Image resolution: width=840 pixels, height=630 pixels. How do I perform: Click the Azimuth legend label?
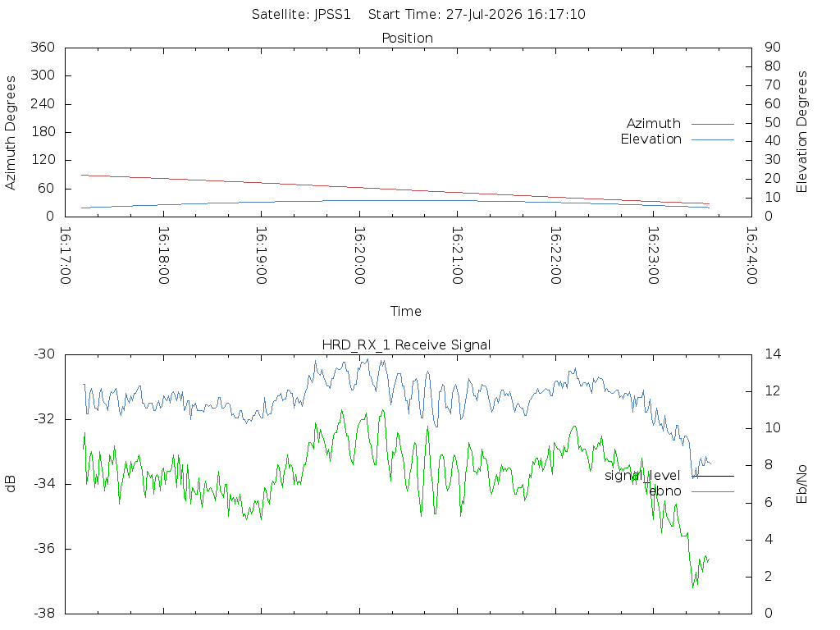pyautogui.click(x=654, y=124)
